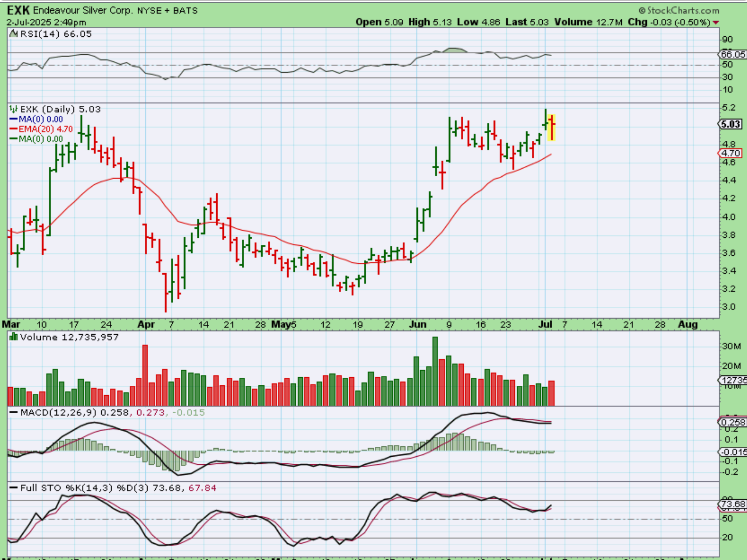The image size is (747, 560).
Task: Click the Full STO legend line marker
Action: (14, 488)
